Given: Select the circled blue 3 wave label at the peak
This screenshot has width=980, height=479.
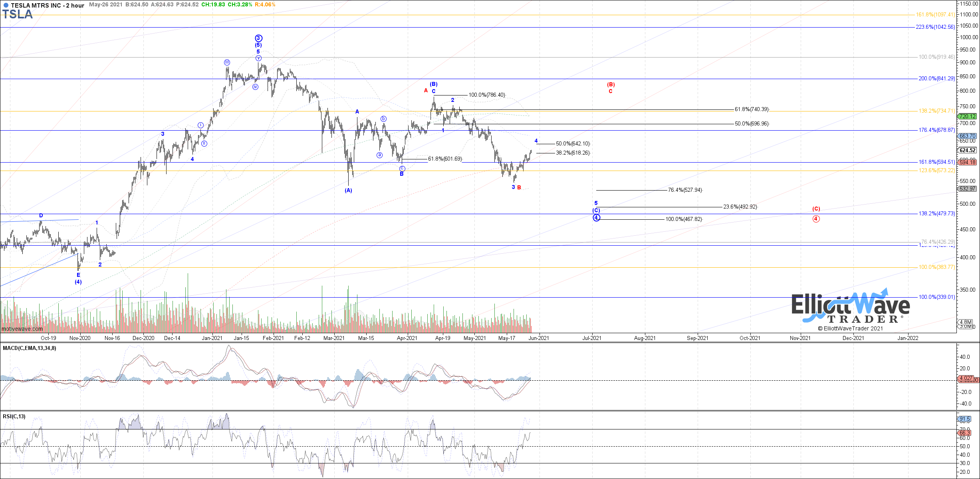Looking at the screenshot, I should (x=258, y=38).
